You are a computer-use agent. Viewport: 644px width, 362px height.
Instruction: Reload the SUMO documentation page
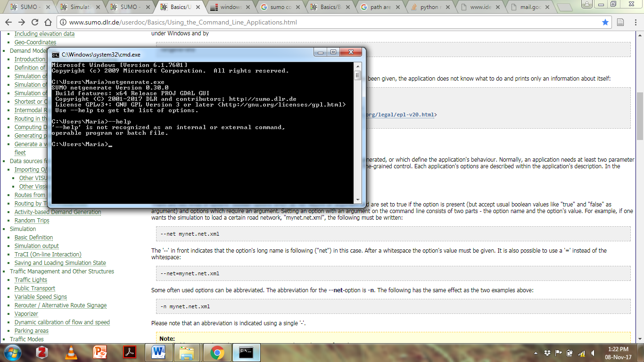click(35, 22)
